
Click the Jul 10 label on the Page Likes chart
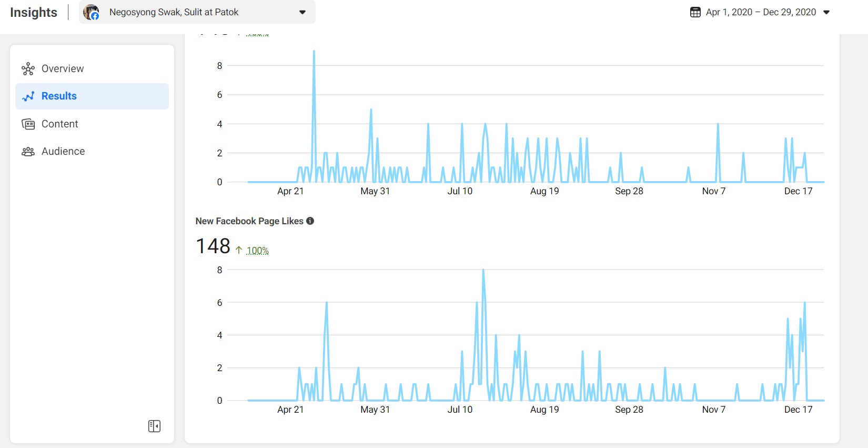coord(460,410)
